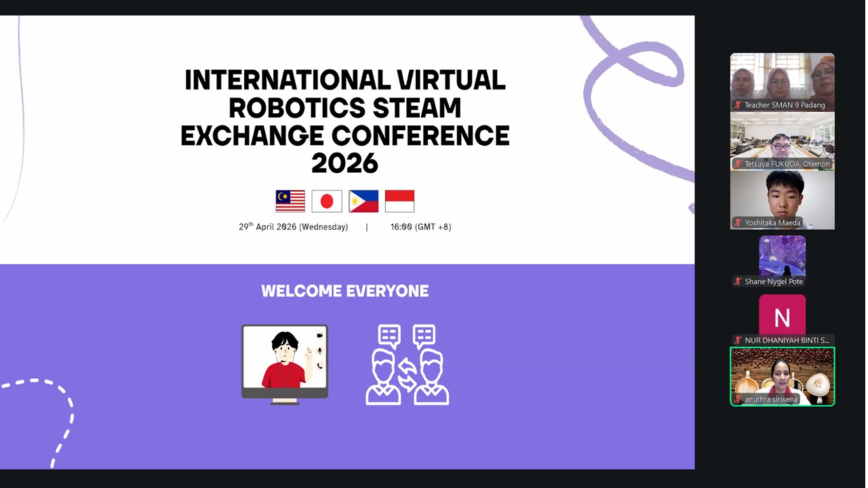Click the WELCOME EVERYONE heading
Screen dimensions: 868x488
click(344, 291)
